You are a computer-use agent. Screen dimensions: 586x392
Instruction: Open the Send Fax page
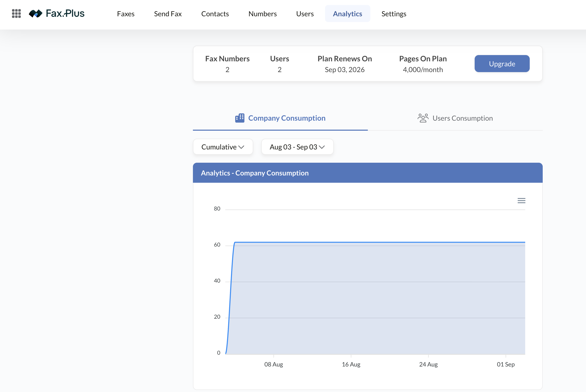tap(168, 14)
